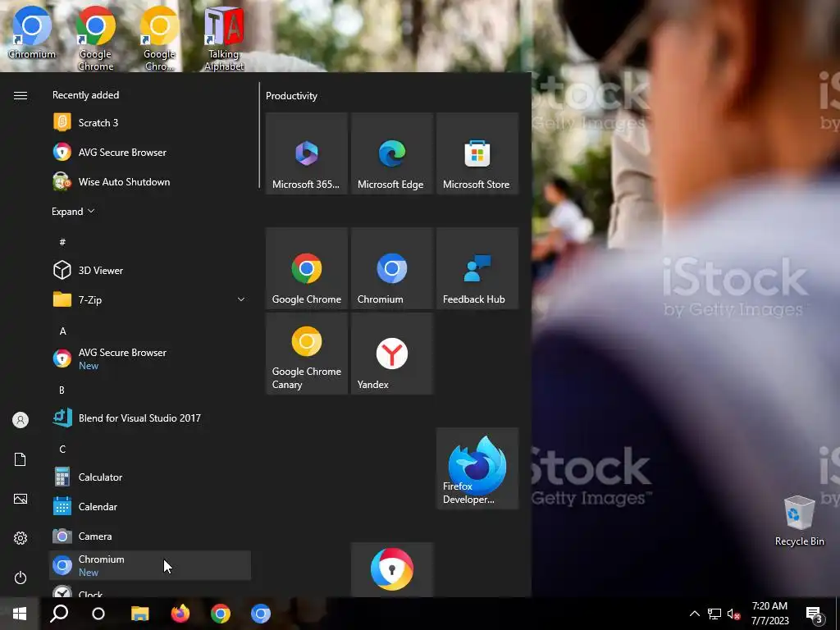Open the Calendar app
This screenshot has width=840, height=630.
tap(150, 506)
